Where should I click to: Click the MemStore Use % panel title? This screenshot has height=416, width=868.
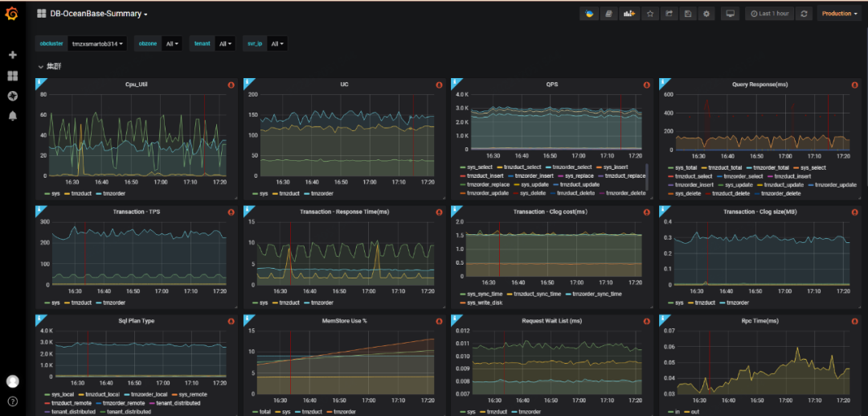pos(344,321)
